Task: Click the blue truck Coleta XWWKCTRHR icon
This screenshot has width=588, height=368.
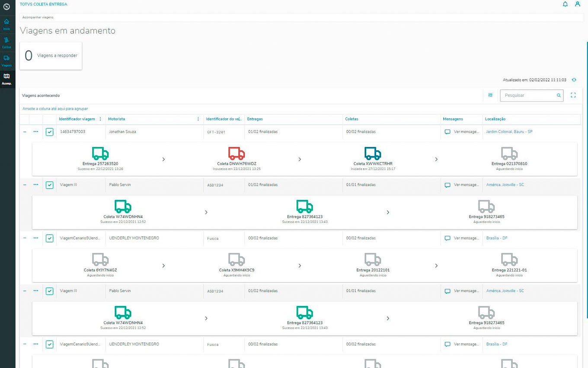Action: click(373, 153)
